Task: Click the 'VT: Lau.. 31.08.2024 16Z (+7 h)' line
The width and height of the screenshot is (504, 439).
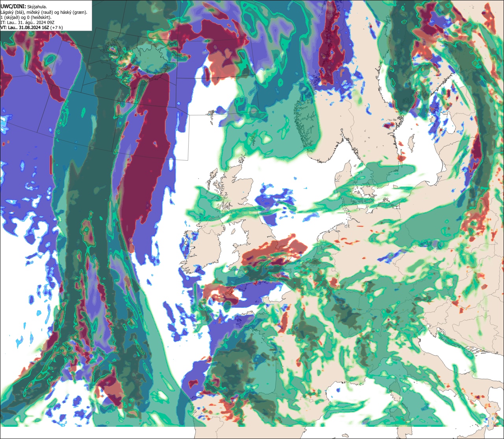Action: click(x=31, y=27)
